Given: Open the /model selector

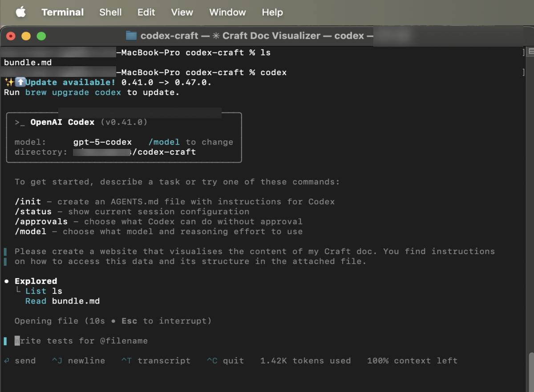Looking at the screenshot, I should click(164, 142).
